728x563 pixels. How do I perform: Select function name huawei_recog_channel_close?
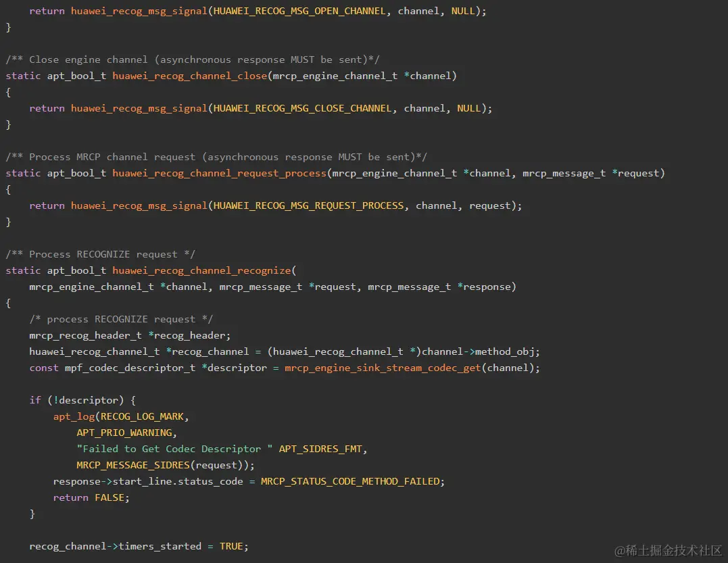pyautogui.click(x=189, y=76)
